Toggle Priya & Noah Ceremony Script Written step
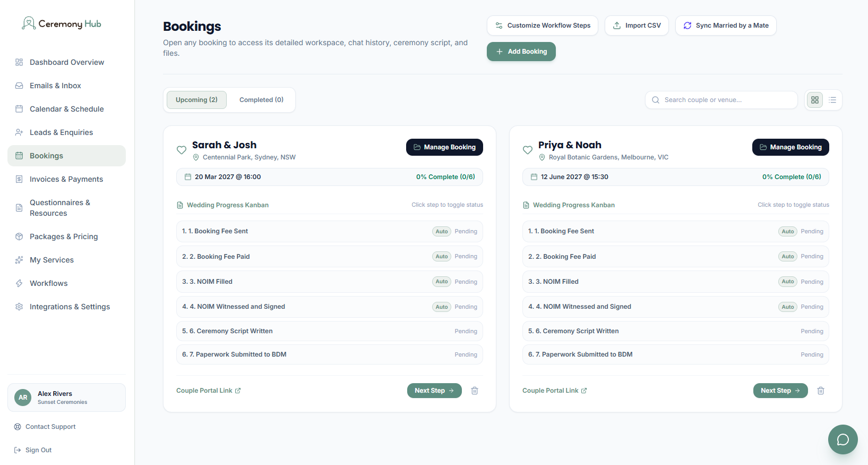Viewport: 868px width, 465px height. pyautogui.click(x=676, y=331)
